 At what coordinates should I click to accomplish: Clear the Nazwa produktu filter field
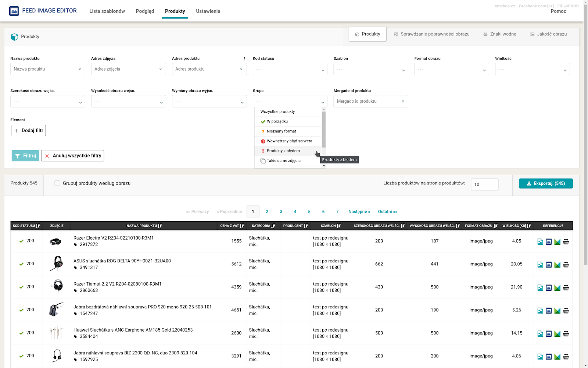click(80, 69)
